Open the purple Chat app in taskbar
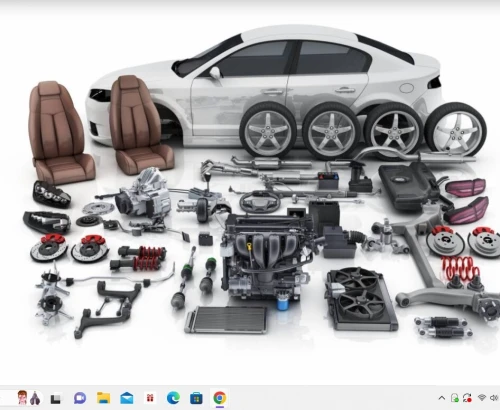Image resolution: width=500 pixels, height=410 pixels. click(80, 398)
